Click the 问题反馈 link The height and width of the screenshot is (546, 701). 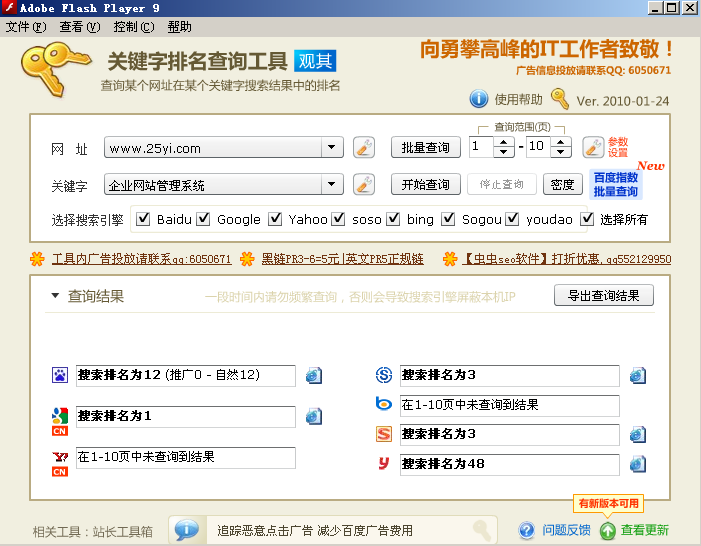(x=566, y=530)
